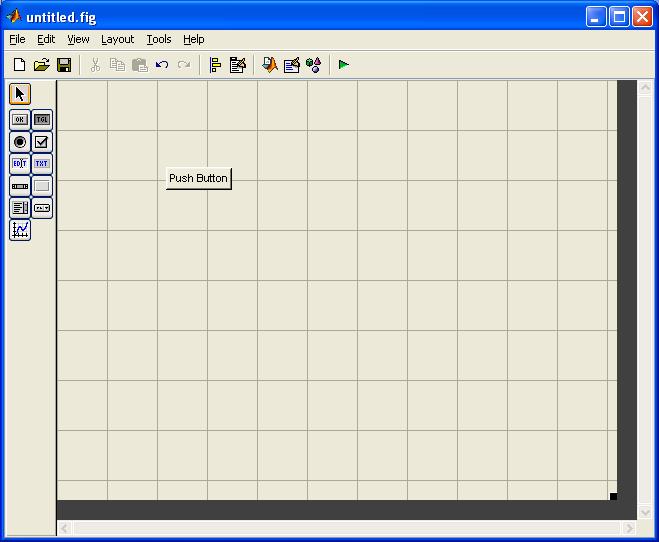
Task: Open the M-file Editor icon
Action: coord(269,65)
